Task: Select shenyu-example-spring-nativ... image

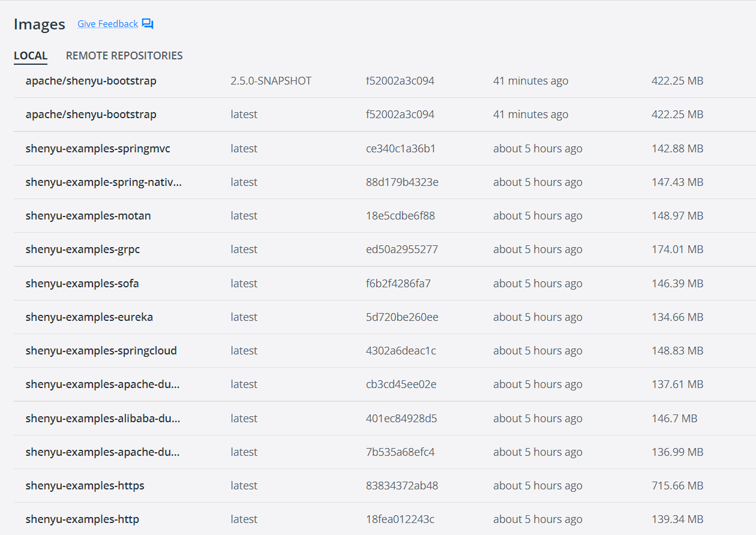Action: [104, 182]
